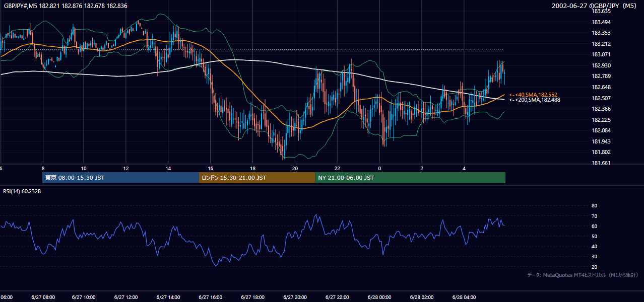Screen dimensions: 644x302
Task: Click the 6/27 10:00 time label
Action: [x=85, y=297]
